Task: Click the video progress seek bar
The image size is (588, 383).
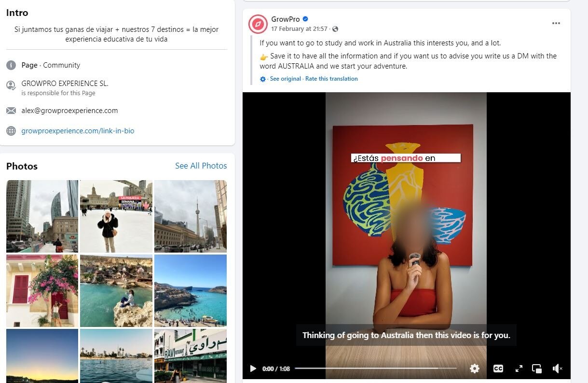Action: (x=375, y=369)
